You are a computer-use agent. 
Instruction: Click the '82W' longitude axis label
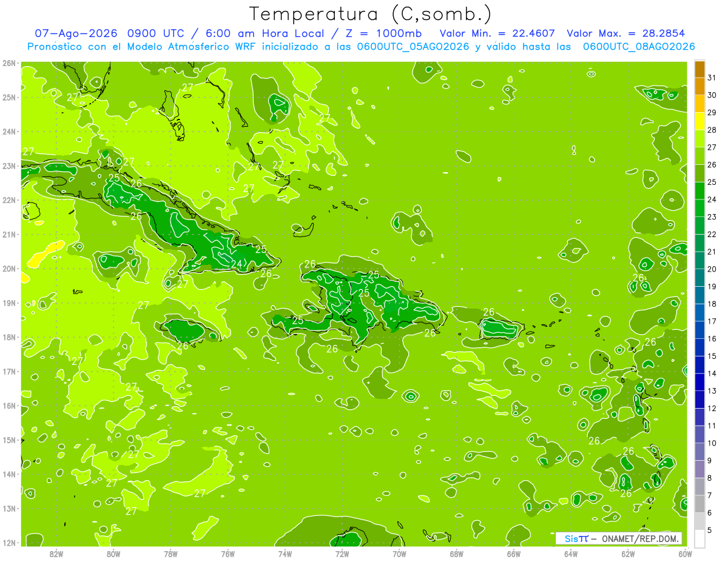point(56,553)
